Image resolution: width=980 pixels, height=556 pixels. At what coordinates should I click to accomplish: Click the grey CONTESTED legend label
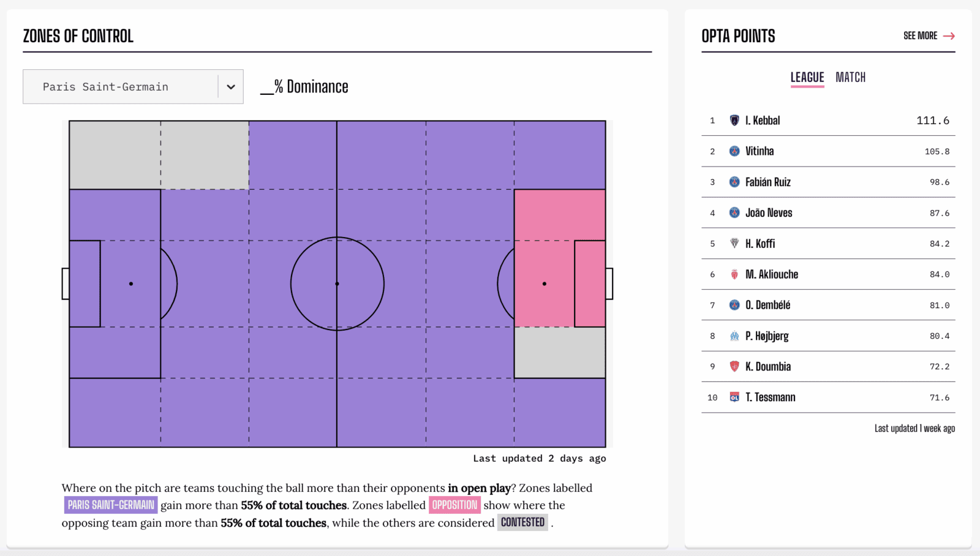click(x=522, y=522)
